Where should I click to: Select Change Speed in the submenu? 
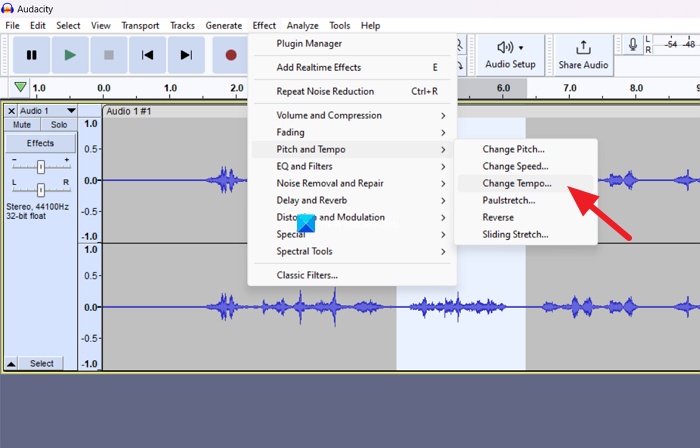525,166
